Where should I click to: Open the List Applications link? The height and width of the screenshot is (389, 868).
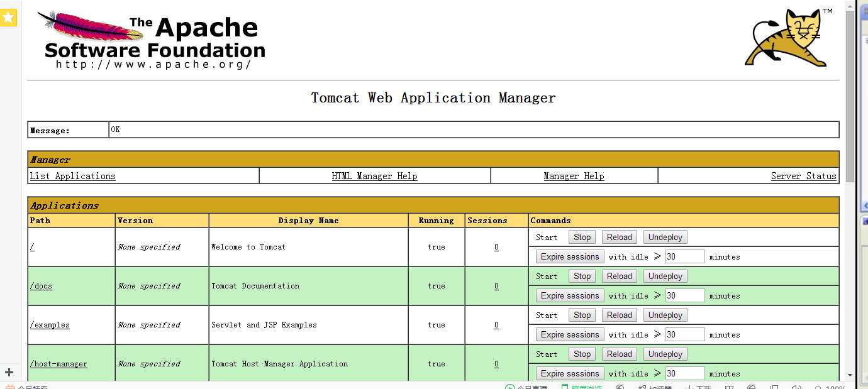pyautogui.click(x=73, y=176)
